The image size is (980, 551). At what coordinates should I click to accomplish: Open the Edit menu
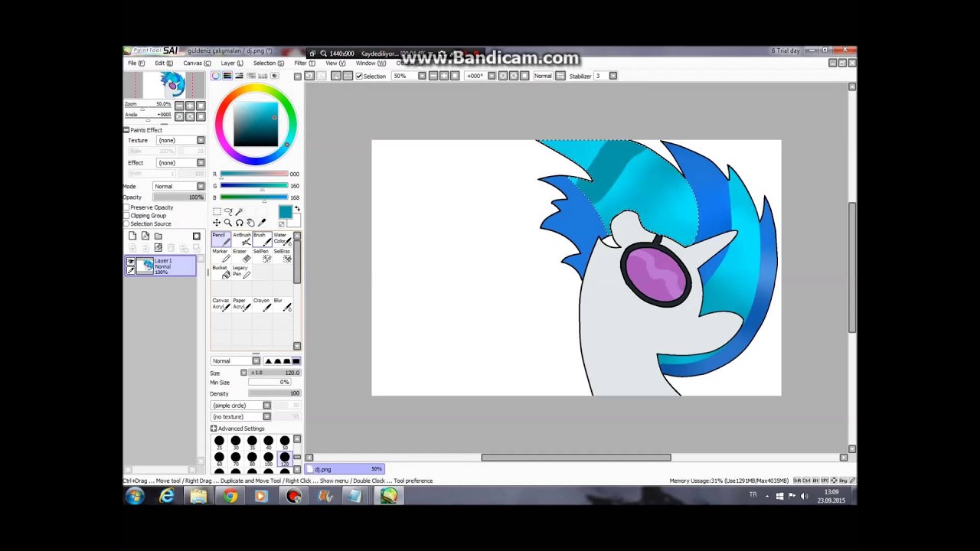click(163, 64)
